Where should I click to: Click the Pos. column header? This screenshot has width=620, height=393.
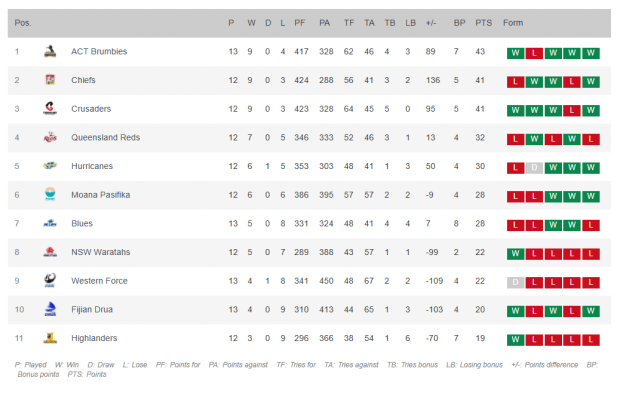23,23
